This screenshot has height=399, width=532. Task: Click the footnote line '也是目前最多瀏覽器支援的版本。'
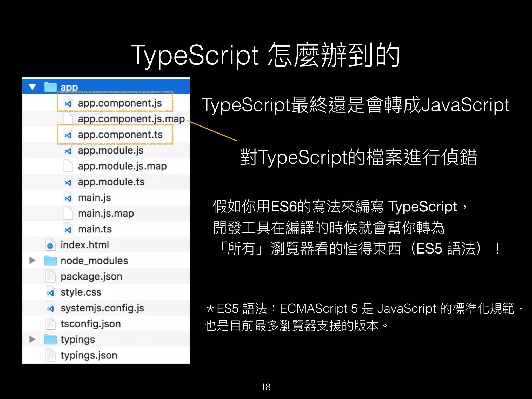point(296,326)
